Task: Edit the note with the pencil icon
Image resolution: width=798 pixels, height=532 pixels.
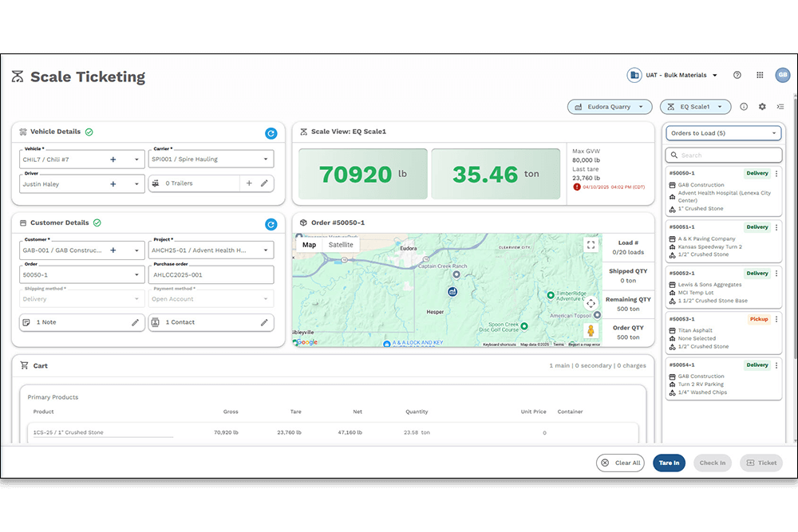Action: coord(136,322)
